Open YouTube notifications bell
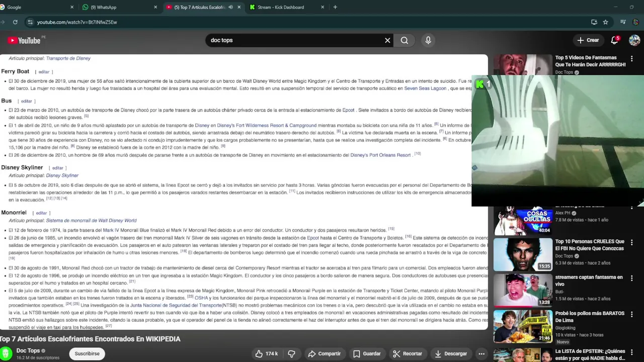This screenshot has height=362, width=644. click(614, 40)
